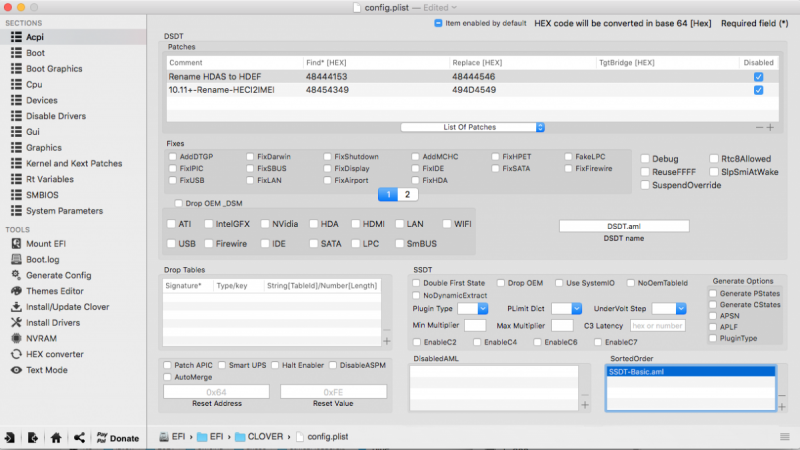Click the Donate PayPal button
Viewport: 800px width, 450px height.
118,437
